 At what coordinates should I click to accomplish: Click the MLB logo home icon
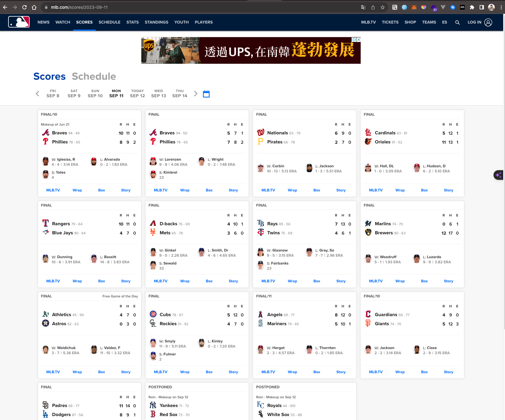click(19, 22)
